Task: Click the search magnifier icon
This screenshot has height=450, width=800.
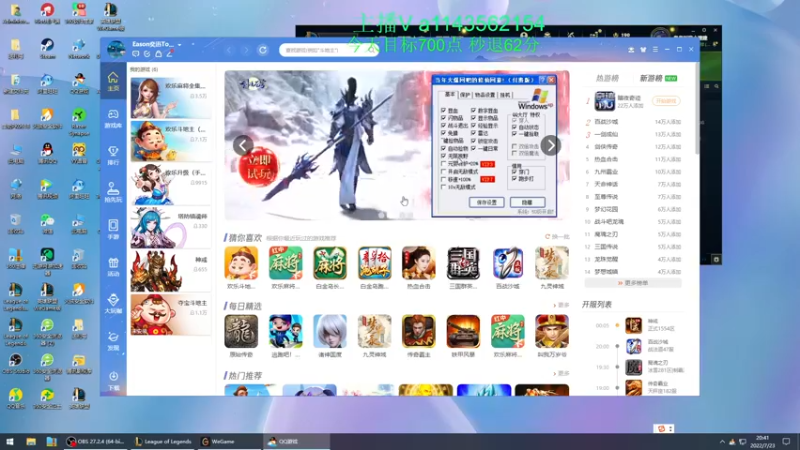Action: click(x=371, y=50)
